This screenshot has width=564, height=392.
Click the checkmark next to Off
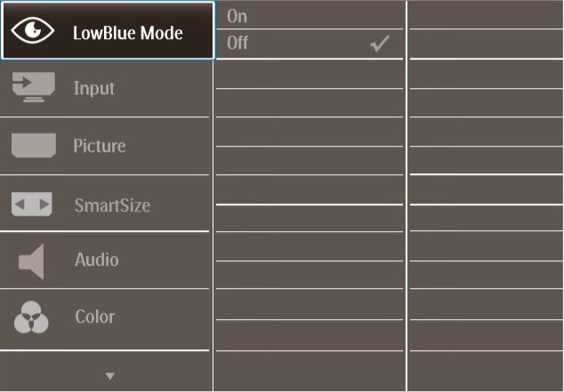click(x=380, y=44)
